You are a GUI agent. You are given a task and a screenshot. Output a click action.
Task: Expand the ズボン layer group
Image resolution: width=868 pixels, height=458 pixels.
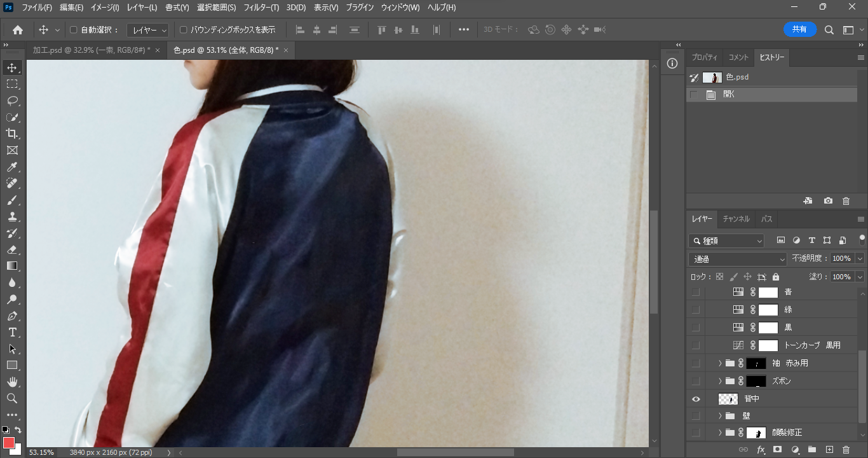[x=720, y=381]
